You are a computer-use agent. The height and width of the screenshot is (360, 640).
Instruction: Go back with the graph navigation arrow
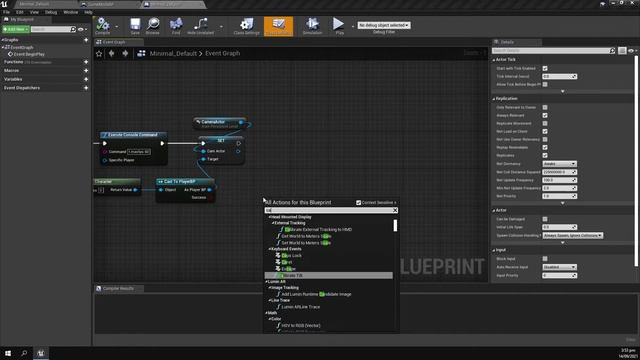(111, 53)
